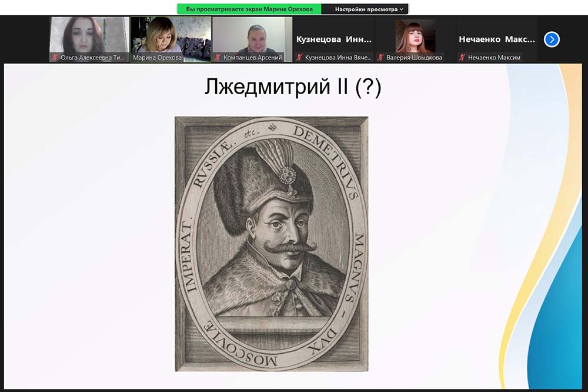The height and width of the screenshot is (392, 588).
Task: Click the slide title Лжедмитрий II (?)
Action: pos(293,87)
